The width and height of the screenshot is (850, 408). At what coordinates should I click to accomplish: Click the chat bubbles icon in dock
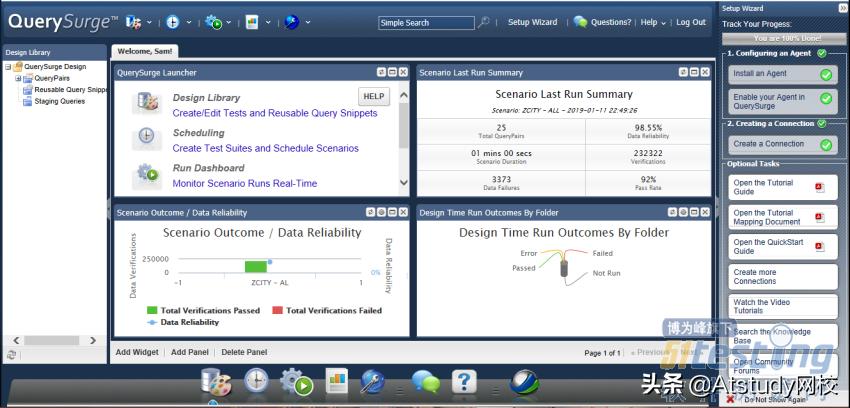point(425,381)
